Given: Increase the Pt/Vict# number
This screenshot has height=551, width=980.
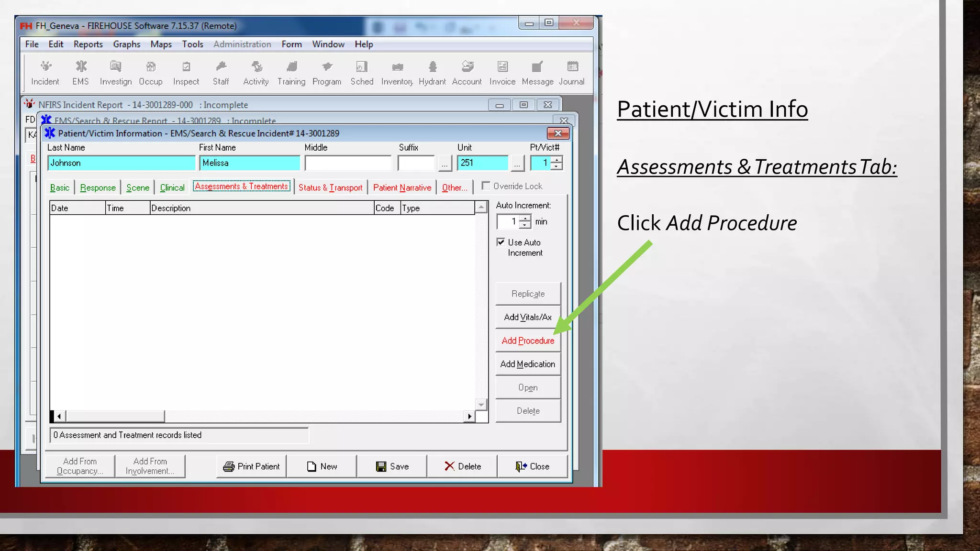Looking at the screenshot, I should click(x=557, y=160).
